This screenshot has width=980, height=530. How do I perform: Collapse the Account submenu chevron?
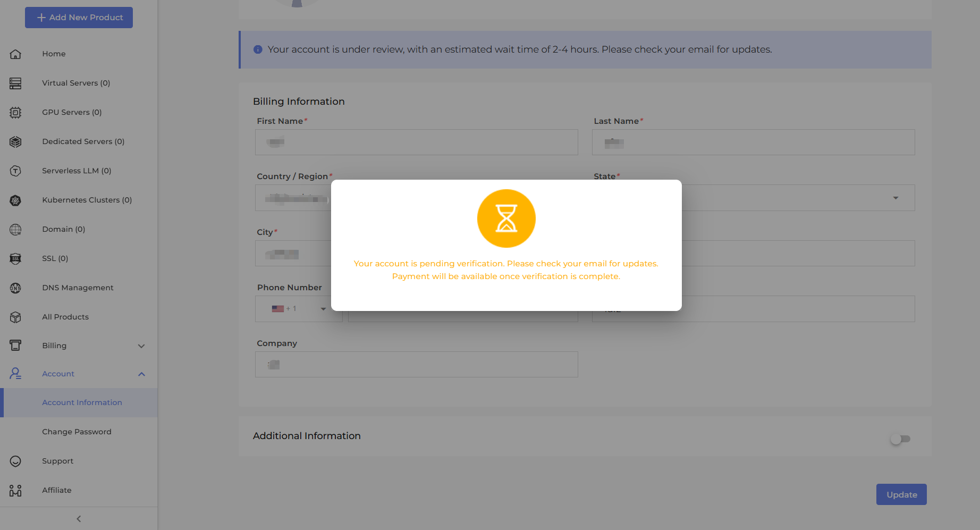(x=141, y=374)
